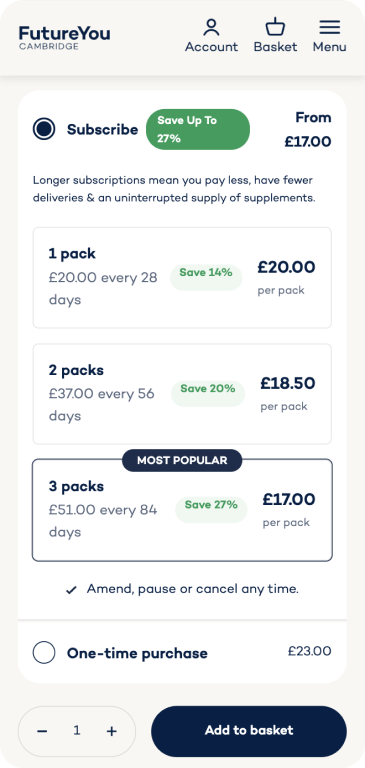Click the £23.00 one-time purchase price
Image resolution: width=365 pixels, height=768 pixels.
click(310, 651)
